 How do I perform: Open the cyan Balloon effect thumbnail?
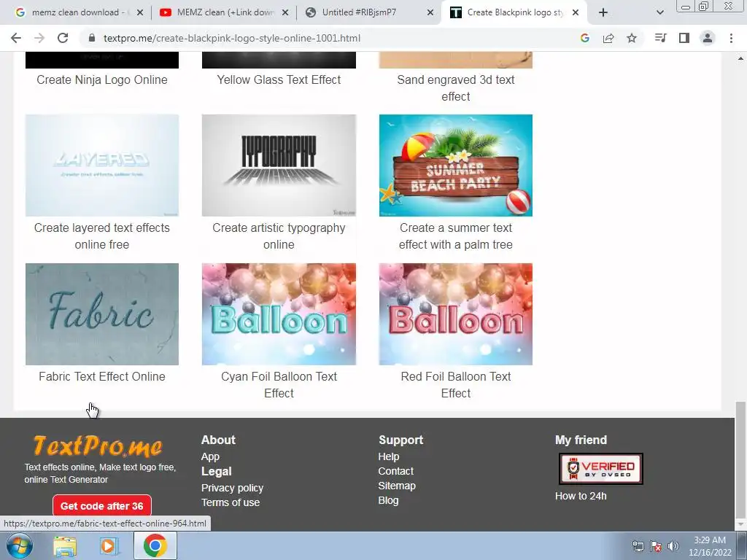point(279,314)
